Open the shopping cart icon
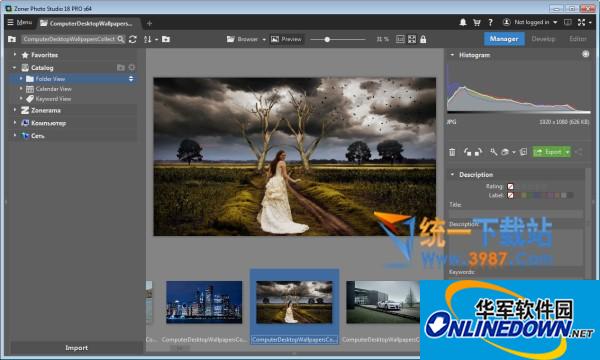This screenshot has height=360, width=600. [x=476, y=23]
